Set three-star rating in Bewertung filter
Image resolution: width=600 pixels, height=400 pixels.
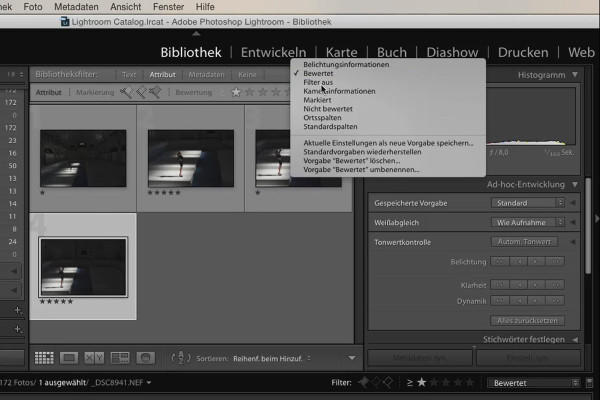point(262,92)
